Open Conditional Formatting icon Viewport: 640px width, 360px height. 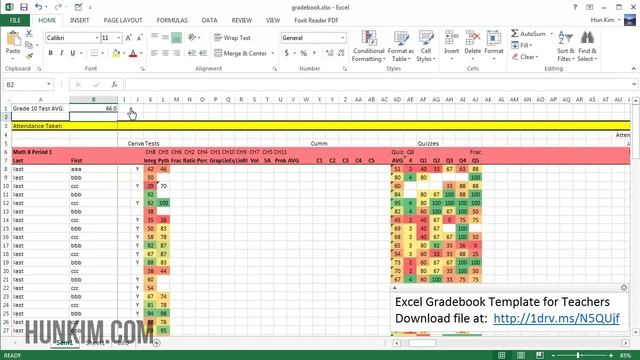(369, 39)
